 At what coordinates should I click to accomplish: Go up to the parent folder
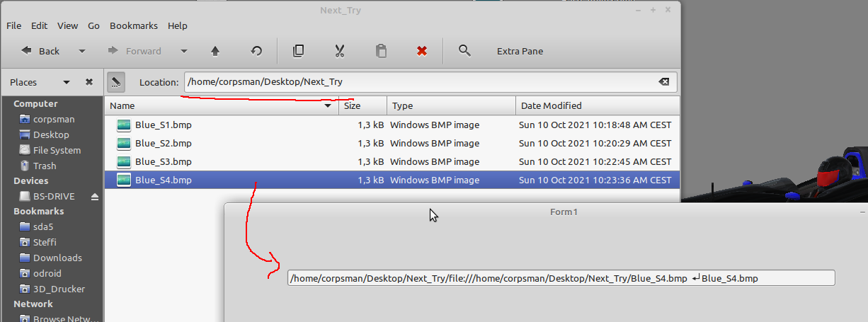click(215, 51)
